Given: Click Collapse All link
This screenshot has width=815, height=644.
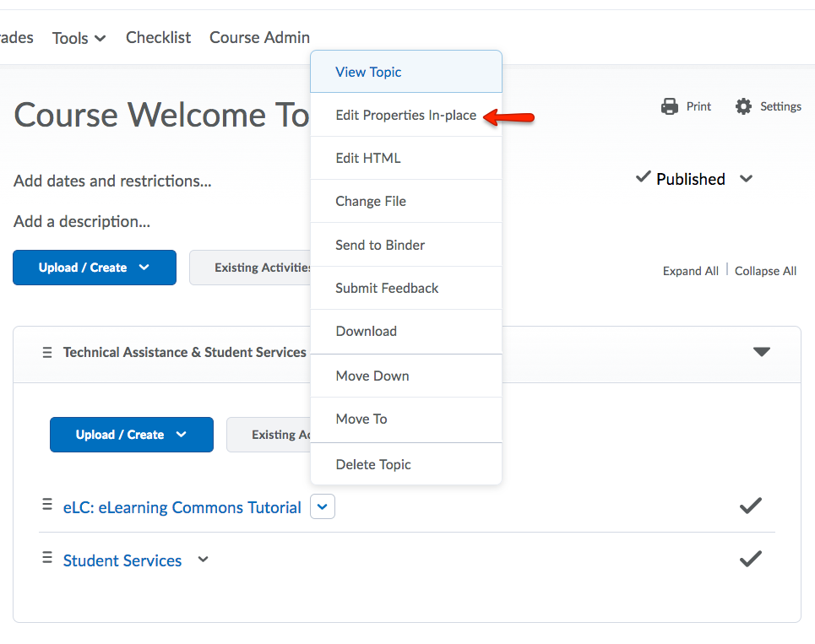Looking at the screenshot, I should [765, 271].
